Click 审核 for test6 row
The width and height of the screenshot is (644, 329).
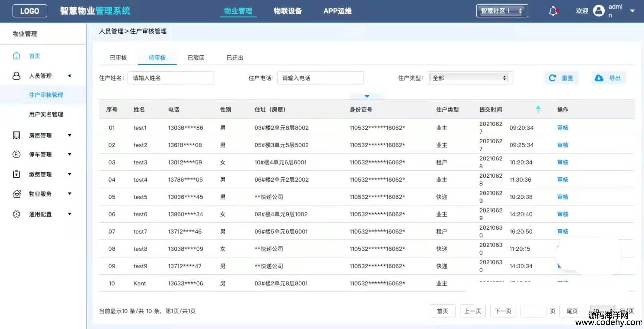563,214
